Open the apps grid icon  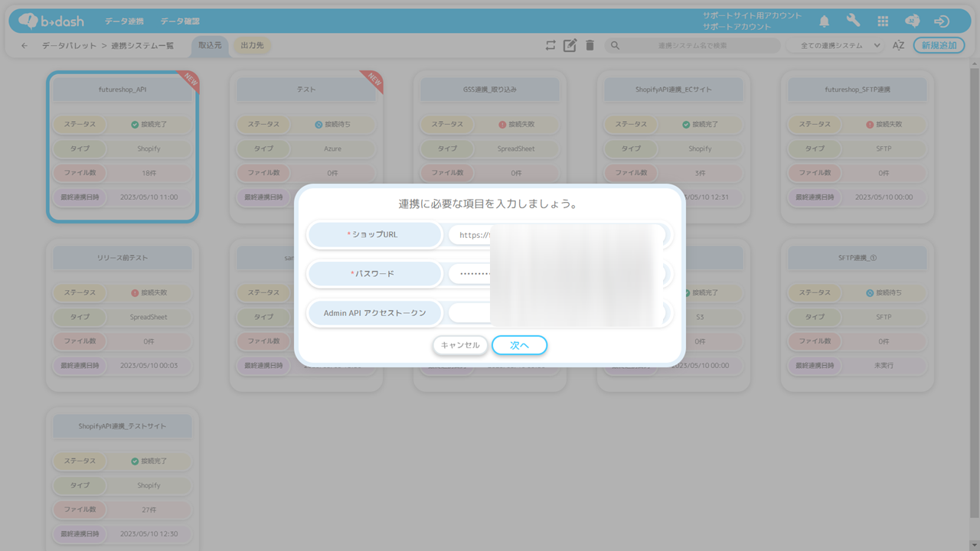883,21
